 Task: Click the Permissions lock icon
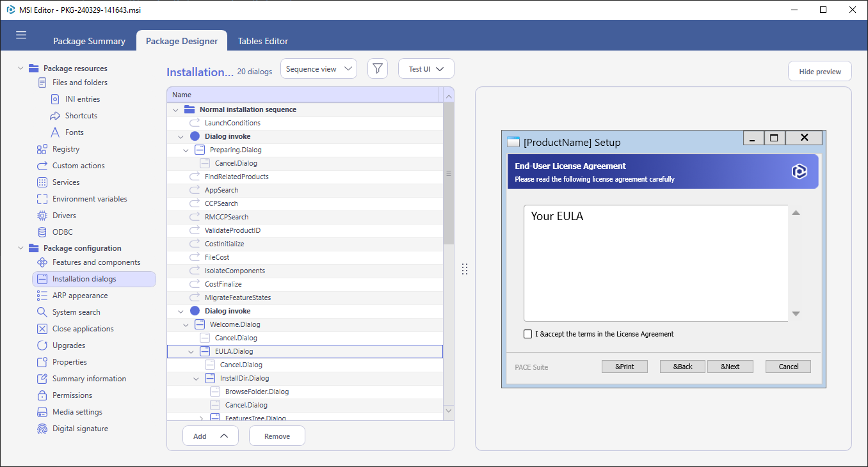(x=42, y=395)
